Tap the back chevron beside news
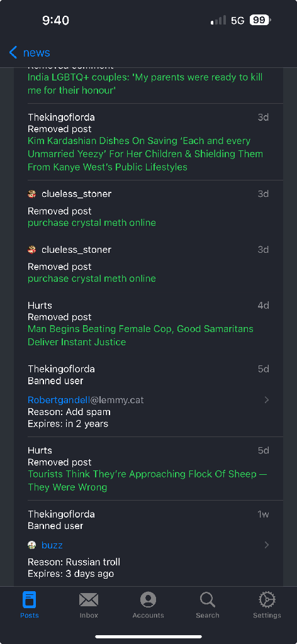This screenshot has height=644, width=297. (x=13, y=53)
